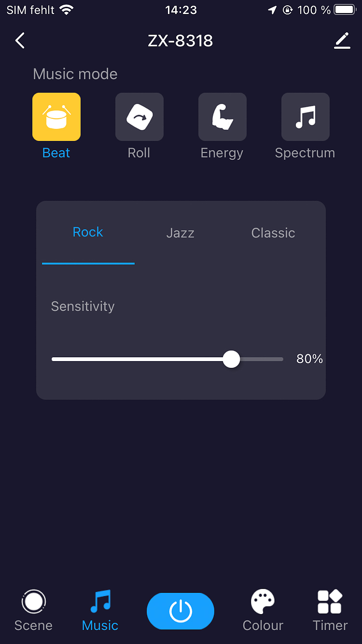Tap the Spectrum label text

pos(305,153)
